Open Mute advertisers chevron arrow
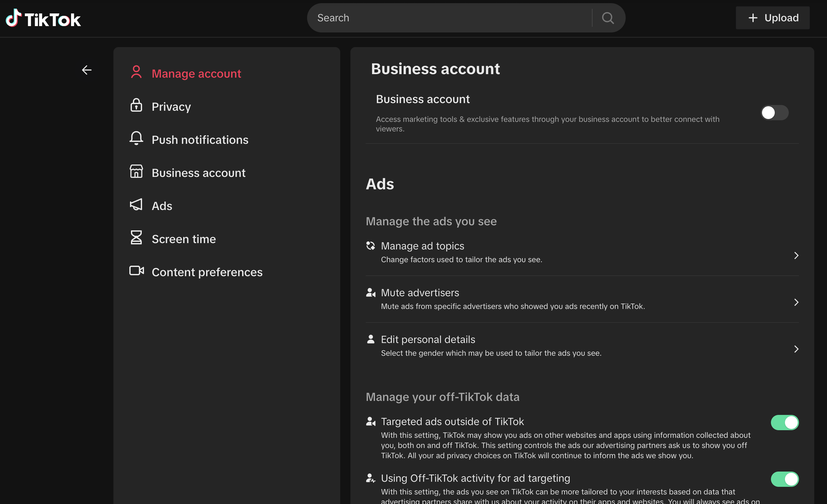 796,303
